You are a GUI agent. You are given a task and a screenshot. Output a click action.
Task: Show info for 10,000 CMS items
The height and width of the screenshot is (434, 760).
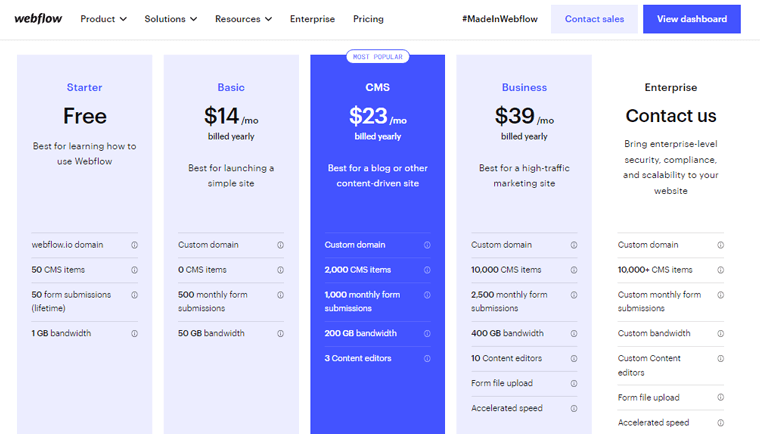tap(574, 270)
